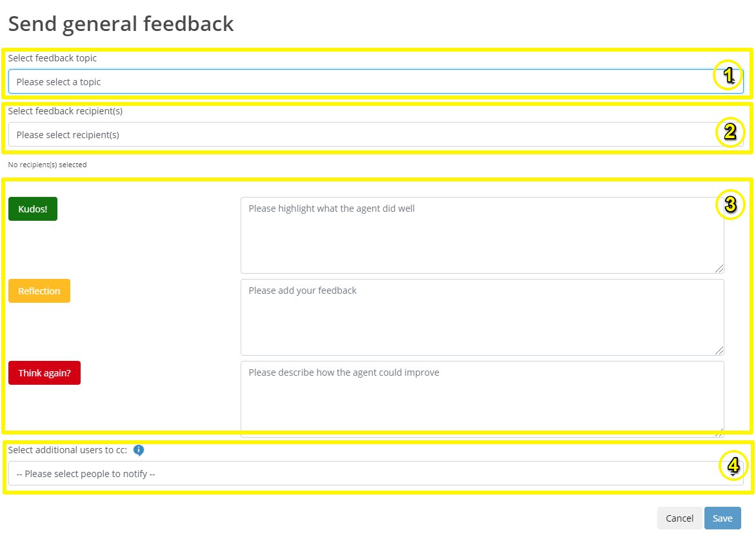Click the green Kudos! button
The width and height of the screenshot is (756, 541).
tap(33, 209)
